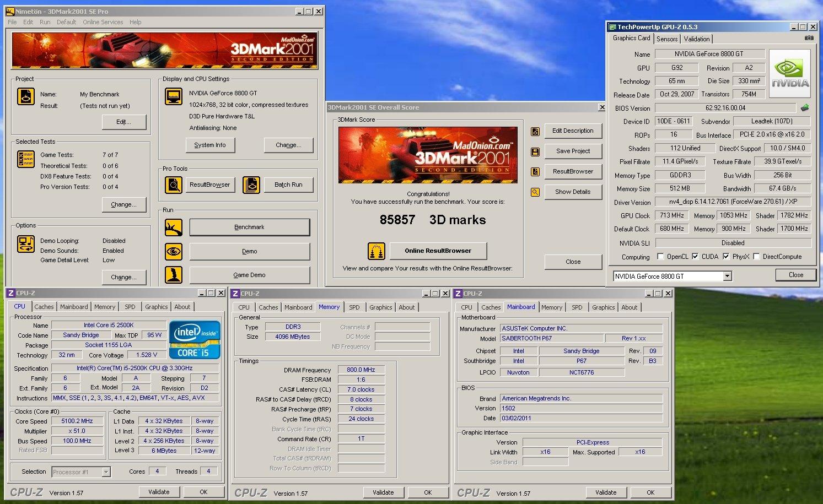Click the Project icon in 3DMark2001
The image size is (823, 504).
(x=26, y=96)
